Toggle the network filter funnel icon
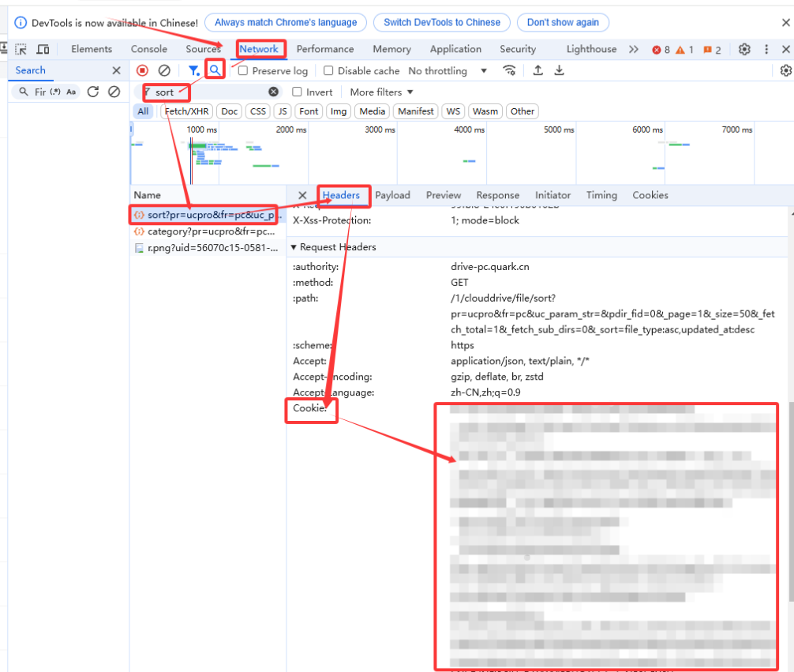The height and width of the screenshot is (672, 794). [x=193, y=71]
